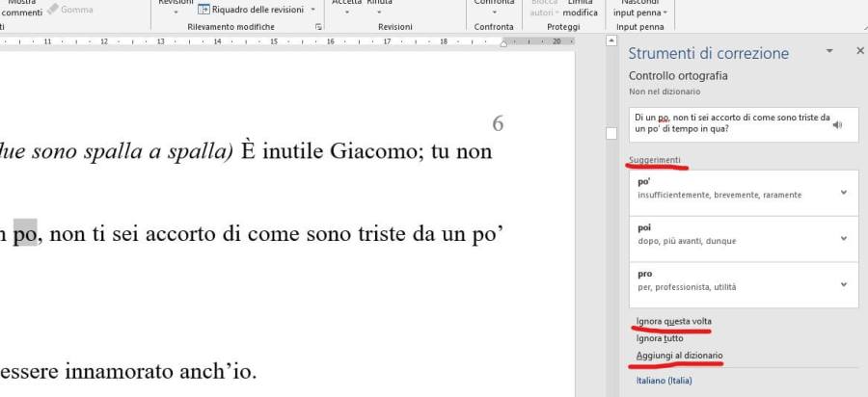868x397 pixels.
Task: Click Aggiungi al dizionario
Action: 679,356
